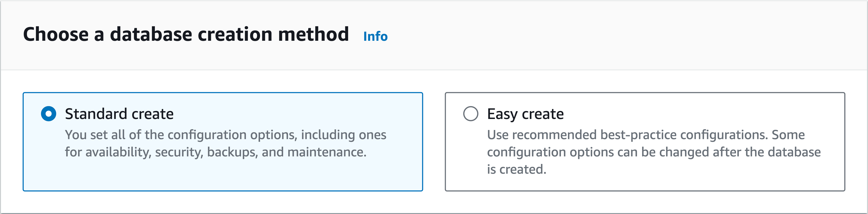Select the Easy create radio button
This screenshot has height=214, width=868.
[470, 114]
